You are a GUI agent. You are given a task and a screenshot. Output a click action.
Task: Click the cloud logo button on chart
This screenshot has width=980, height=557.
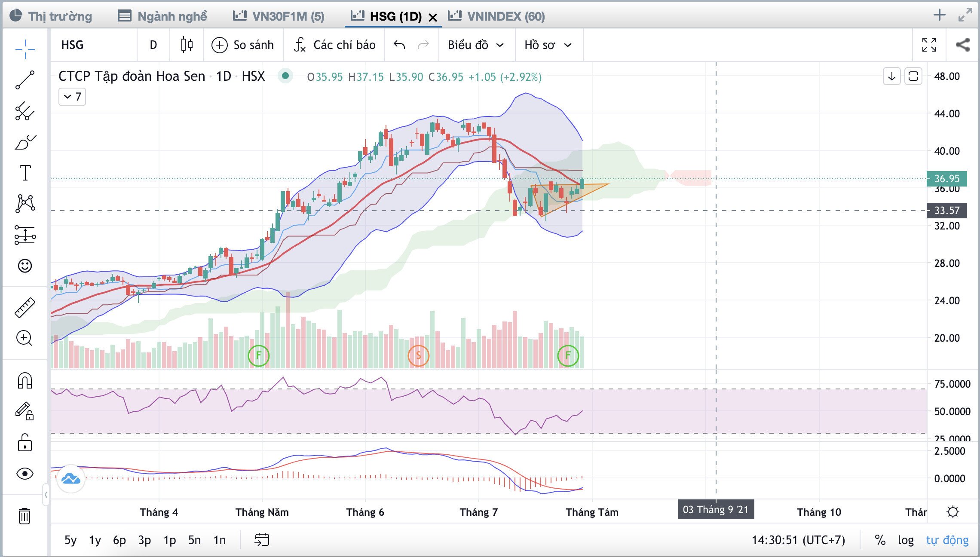click(x=71, y=478)
